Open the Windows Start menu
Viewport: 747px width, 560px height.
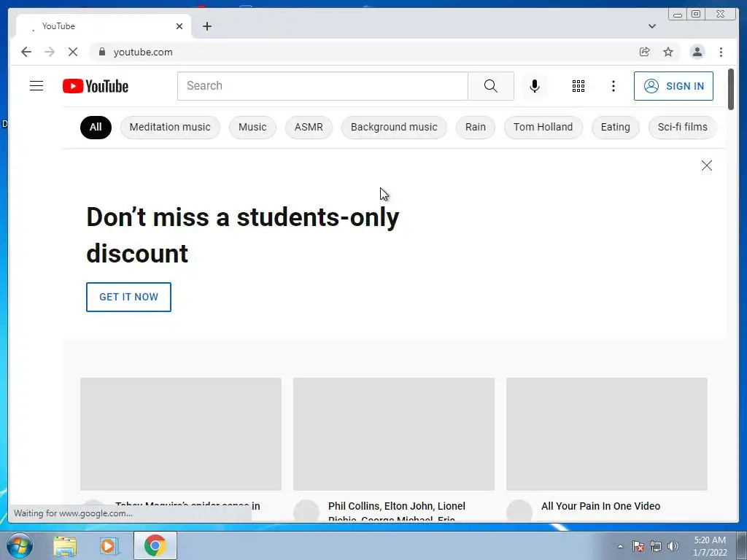click(x=20, y=545)
